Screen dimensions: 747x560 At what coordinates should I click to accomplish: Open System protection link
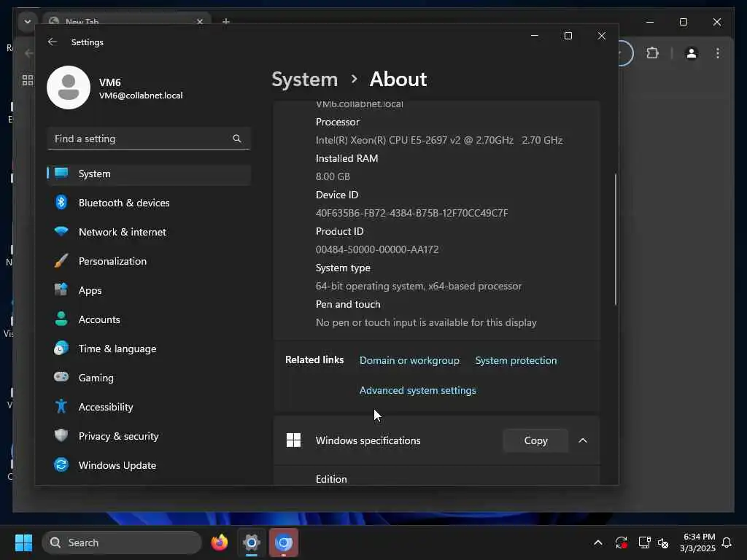click(516, 360)
